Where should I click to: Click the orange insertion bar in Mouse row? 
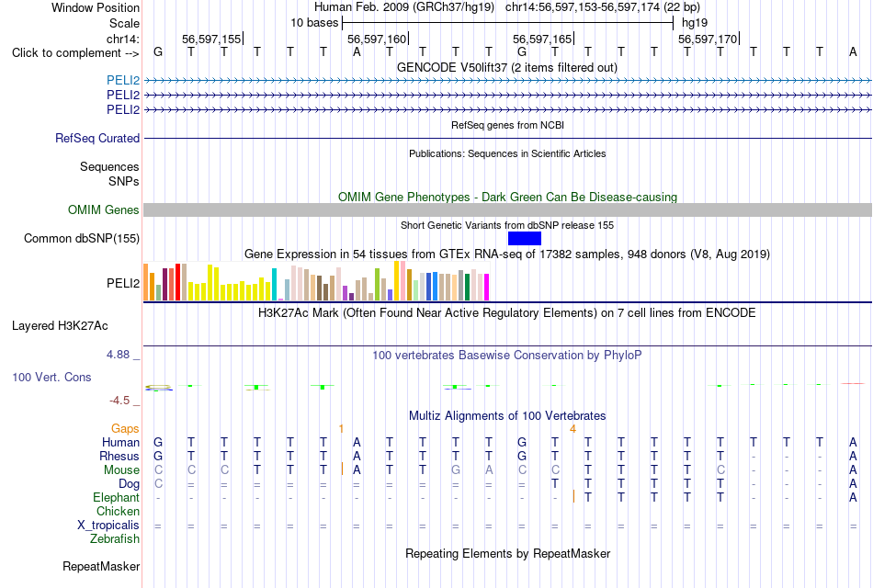[342, 469]
